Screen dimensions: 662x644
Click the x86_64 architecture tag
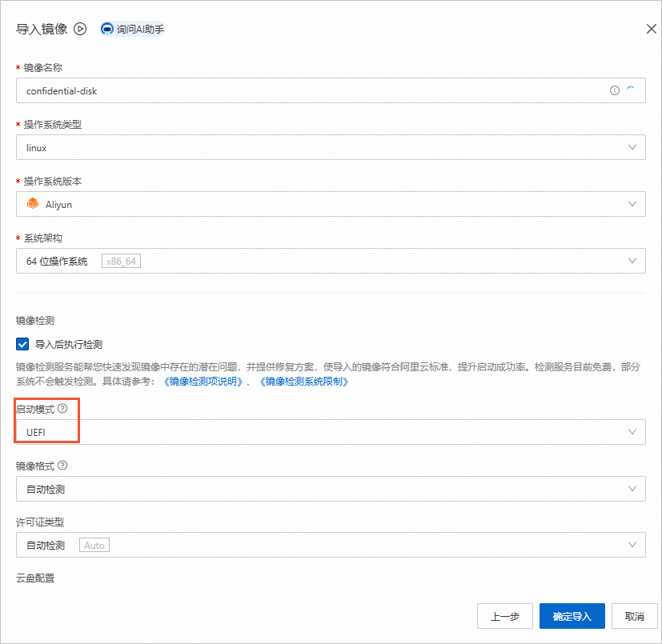(121, 262)
